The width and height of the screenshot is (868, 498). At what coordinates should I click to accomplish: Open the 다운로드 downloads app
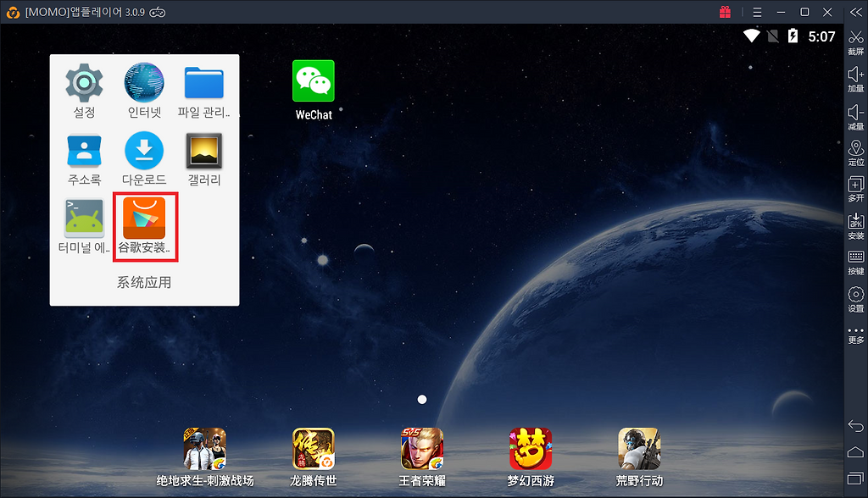pyautogui.click(x=144, y=152)
